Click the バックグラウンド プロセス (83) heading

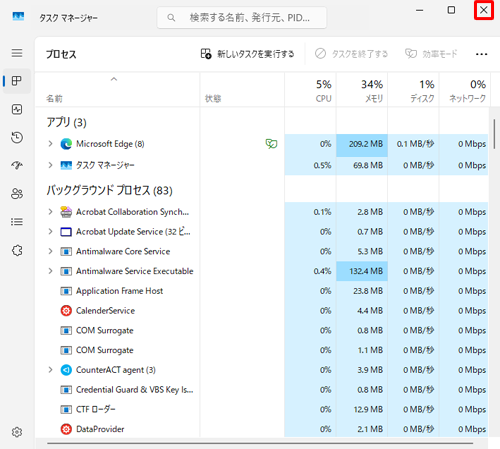tap(109, 190)
